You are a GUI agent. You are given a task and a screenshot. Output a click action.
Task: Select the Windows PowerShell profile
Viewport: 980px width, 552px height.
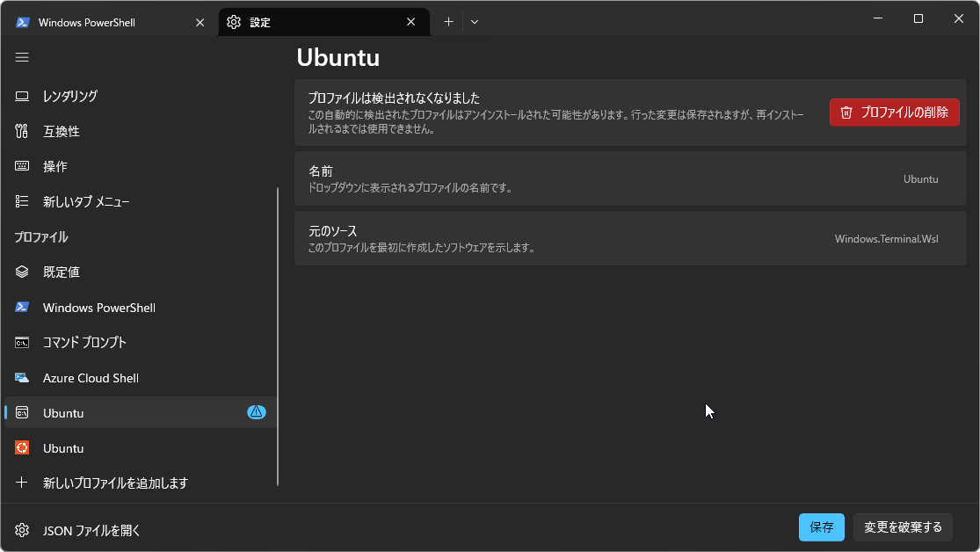tap(98, 308)
